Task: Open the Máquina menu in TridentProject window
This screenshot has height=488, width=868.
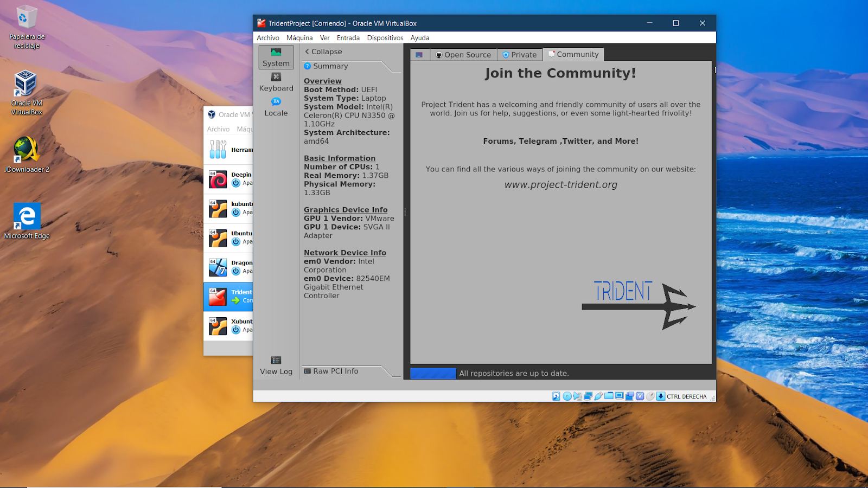Action: click(299, 38)
